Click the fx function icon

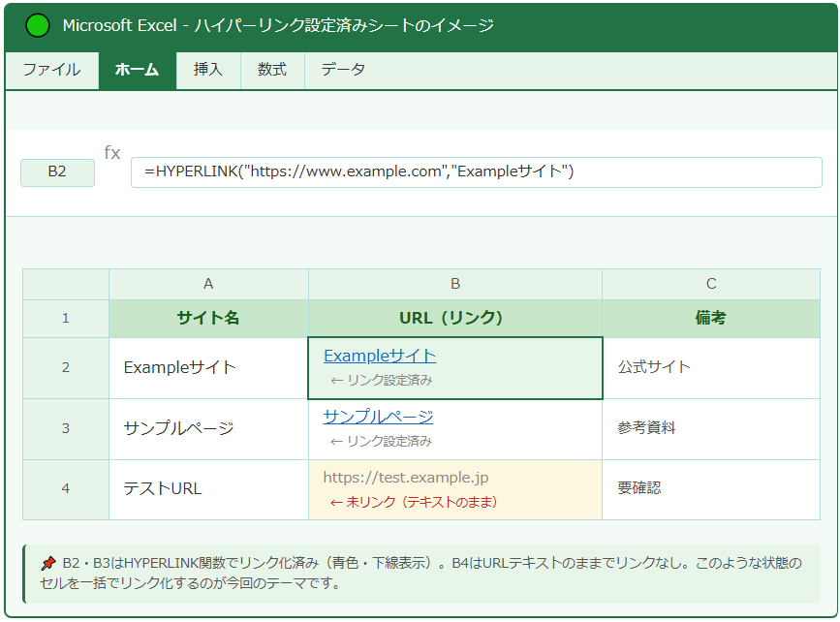pos(112,153)
